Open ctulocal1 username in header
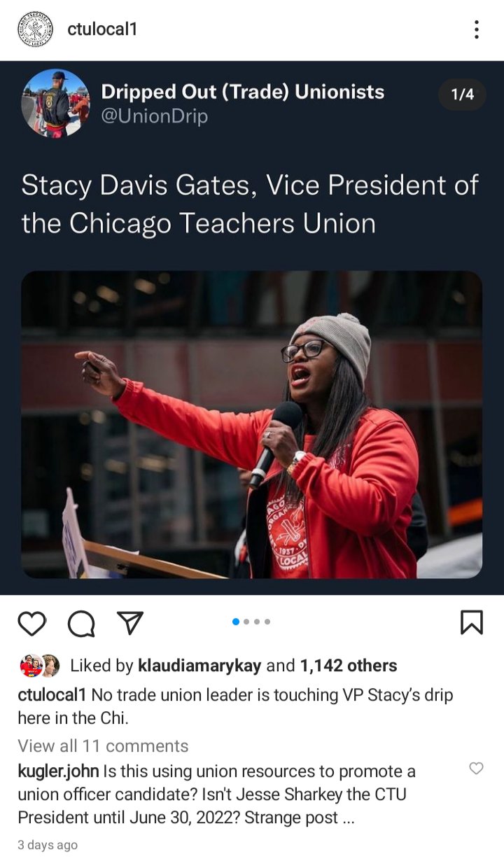The width and height of the screenshot is (504, 868). [x=102, y=29]
